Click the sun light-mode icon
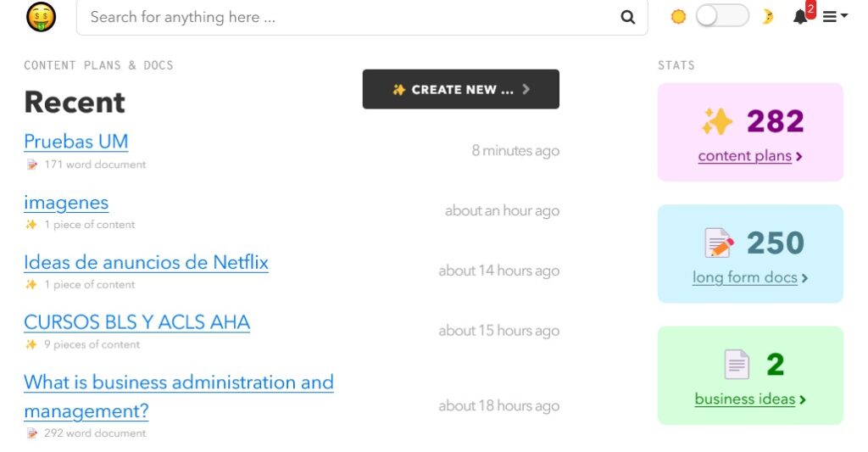Screen dimensions: 868x452 (678, 17)
